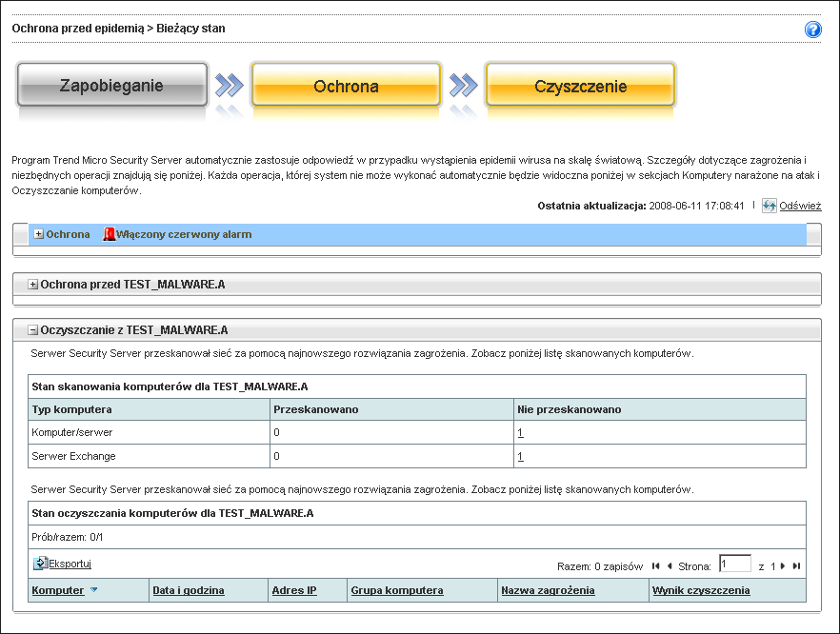Click the Prób/razem: 0/1 text
This screenshot has width=840, height=634.
coord(67,537)
